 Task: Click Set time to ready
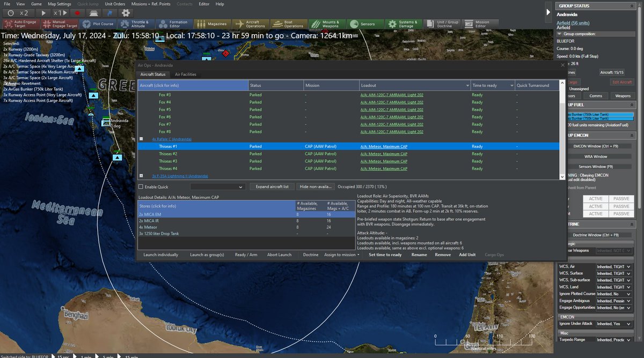[385, 255]
